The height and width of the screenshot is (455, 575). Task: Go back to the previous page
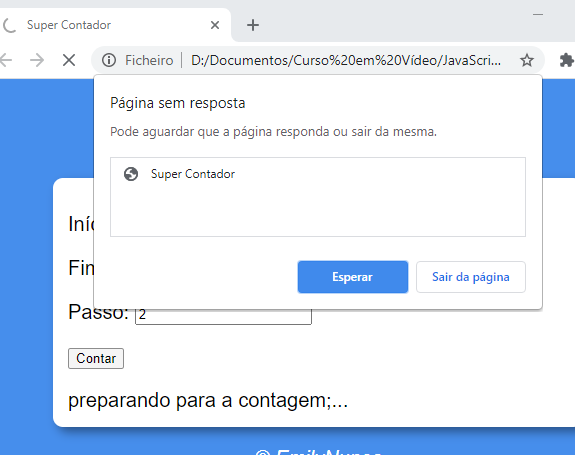tap(6, 60)
